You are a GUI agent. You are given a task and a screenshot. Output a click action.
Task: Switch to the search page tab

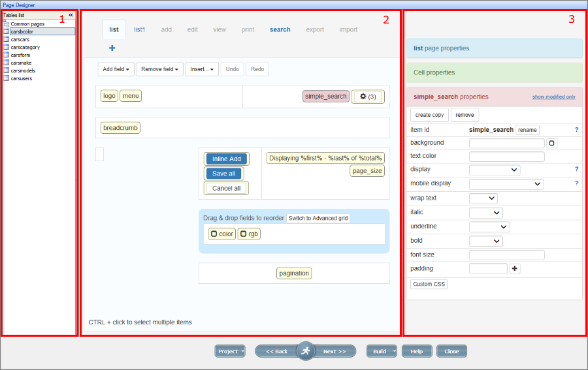280,29
